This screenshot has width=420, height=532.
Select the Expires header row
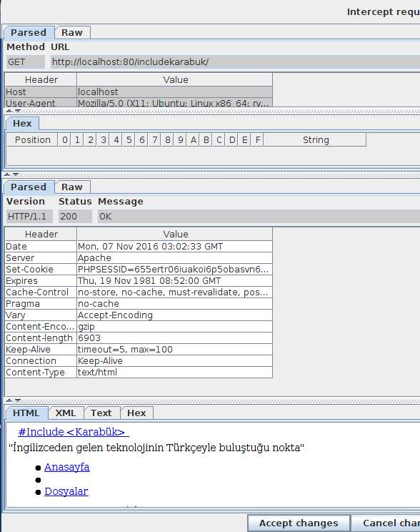click(139, 281)
